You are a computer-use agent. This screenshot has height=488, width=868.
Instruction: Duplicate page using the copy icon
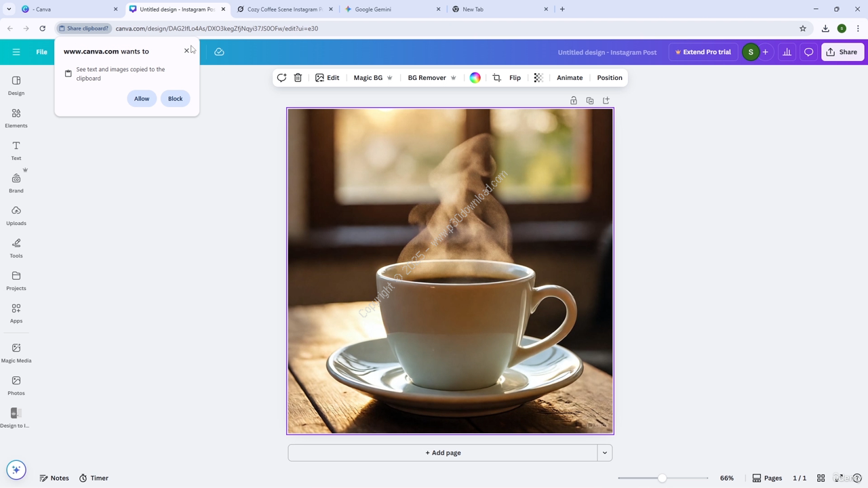(x=590, y=100)
